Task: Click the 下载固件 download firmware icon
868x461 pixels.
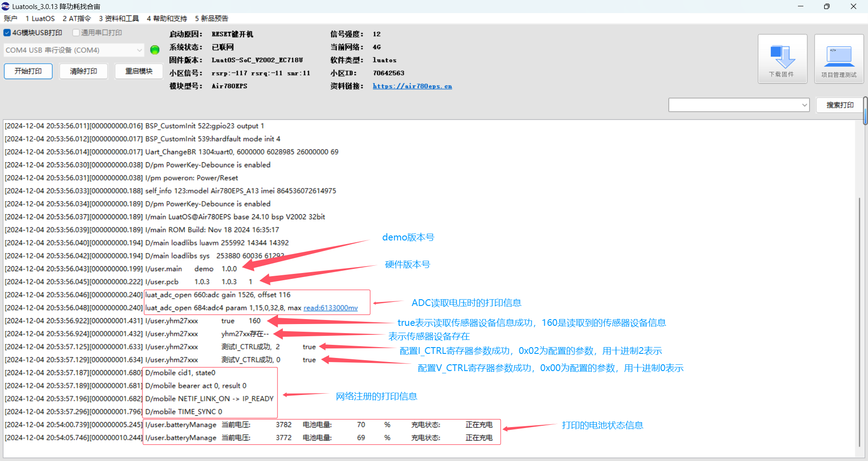Action: (782, 59)
